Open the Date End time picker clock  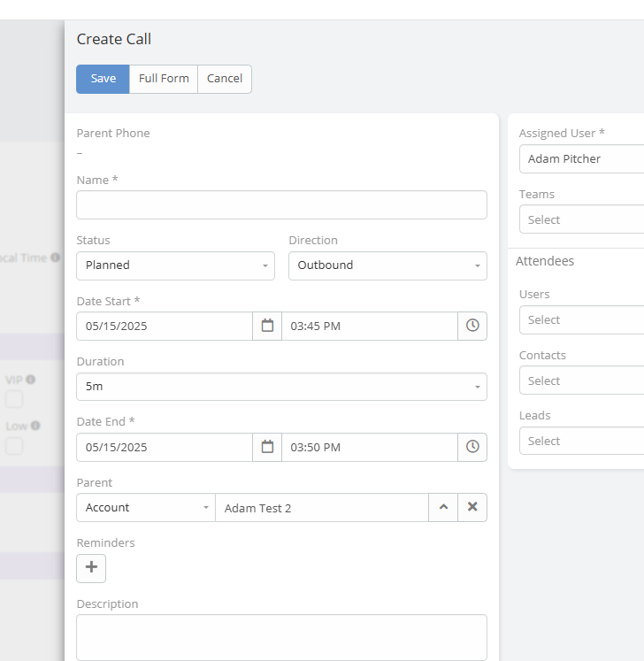[x=472, y=447]
